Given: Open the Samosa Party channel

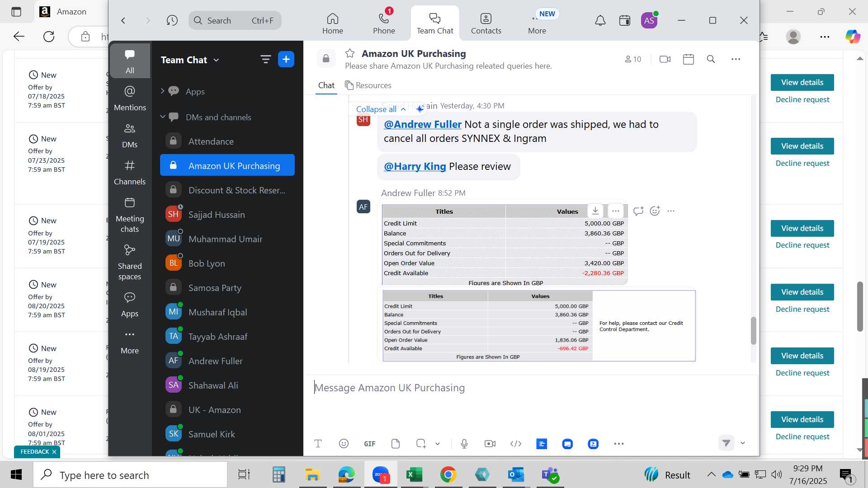Looking at the screenshot, I should (227, 287).
